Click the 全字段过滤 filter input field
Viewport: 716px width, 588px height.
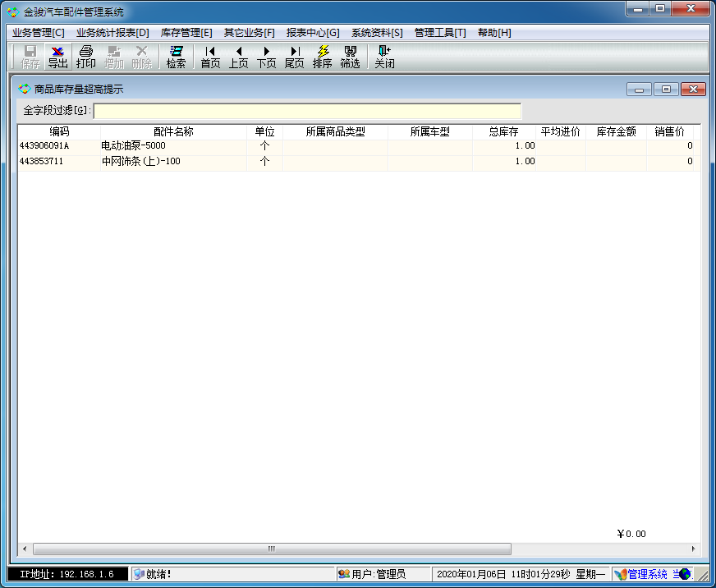pos(307,111)
